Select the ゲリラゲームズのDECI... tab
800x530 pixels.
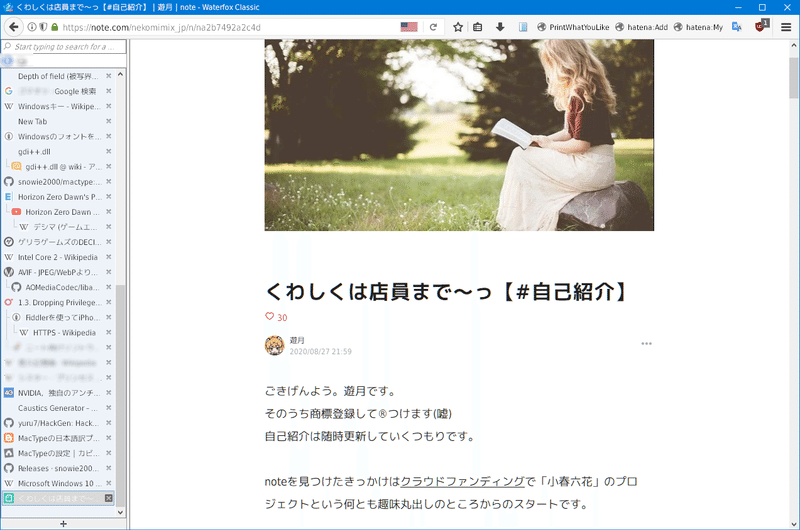[x=58, y=242]
